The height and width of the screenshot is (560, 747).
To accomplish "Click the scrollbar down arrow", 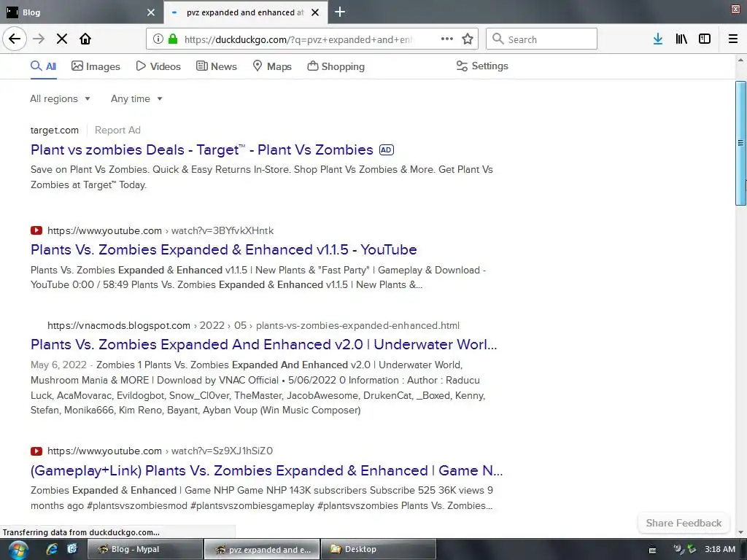I will point(740,532).
